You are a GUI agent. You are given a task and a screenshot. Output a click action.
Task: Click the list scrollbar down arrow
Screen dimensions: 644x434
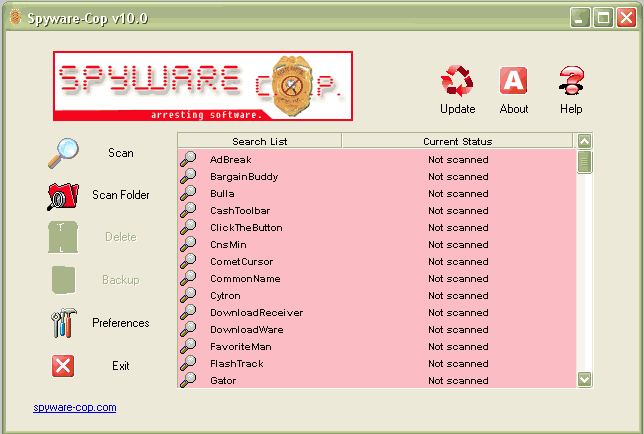(x=584, y=379)
